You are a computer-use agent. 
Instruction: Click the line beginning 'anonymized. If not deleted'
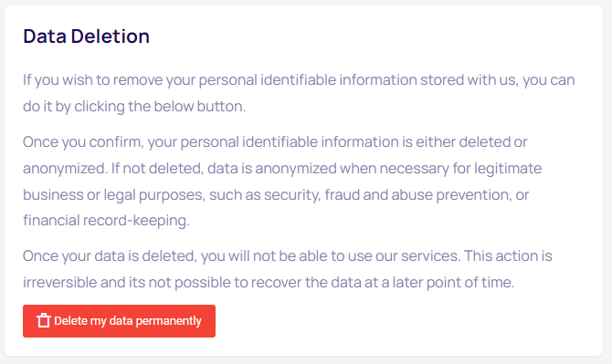point(282,169)
